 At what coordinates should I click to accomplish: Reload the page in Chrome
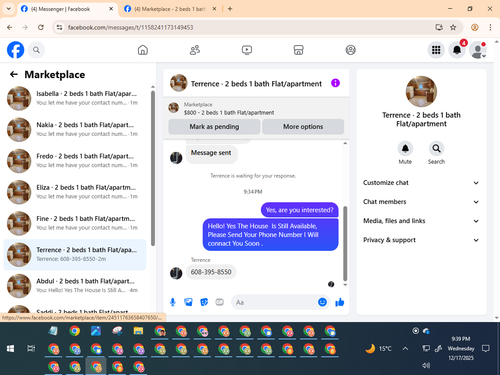point(41,27)
